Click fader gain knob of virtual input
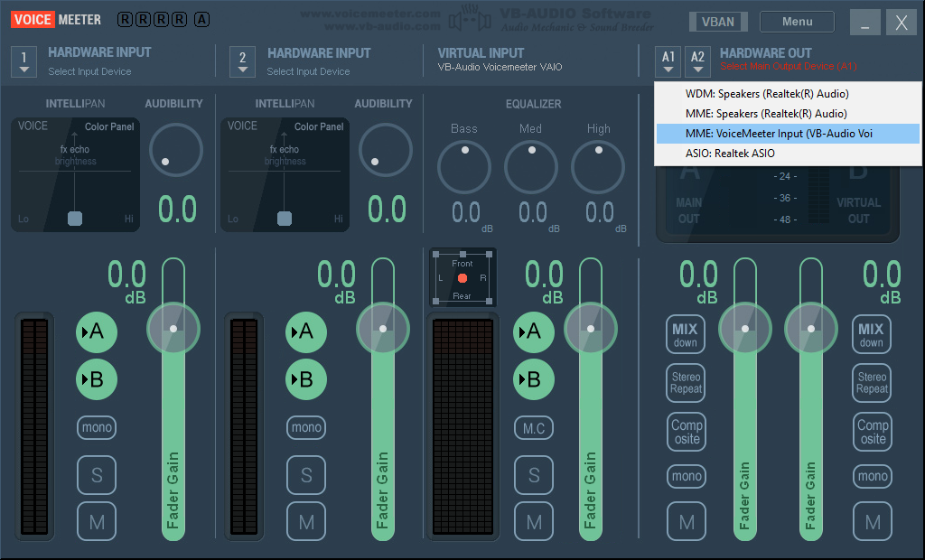Screen dimensions: 925x560 click(x=591, y=329)
